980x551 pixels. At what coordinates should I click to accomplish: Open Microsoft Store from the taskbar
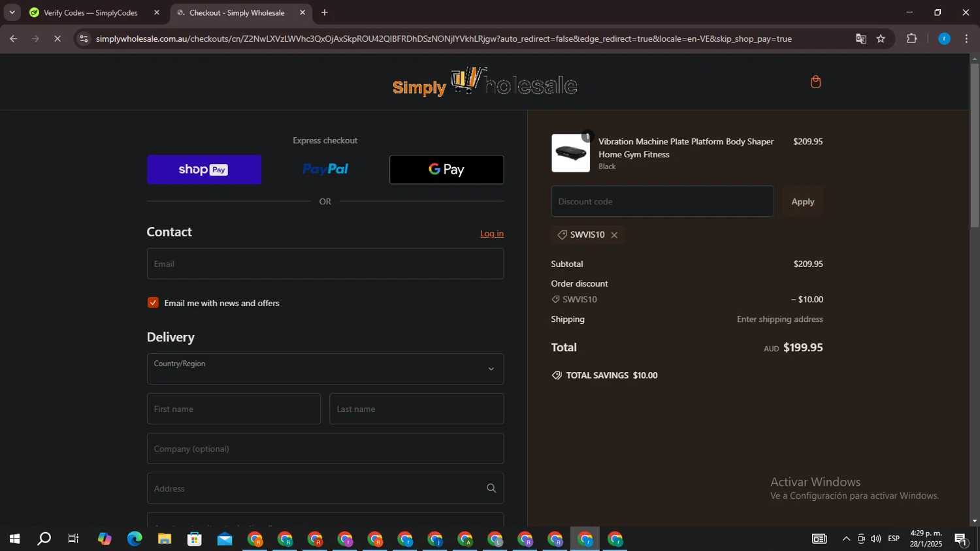(x=195, y=539)
